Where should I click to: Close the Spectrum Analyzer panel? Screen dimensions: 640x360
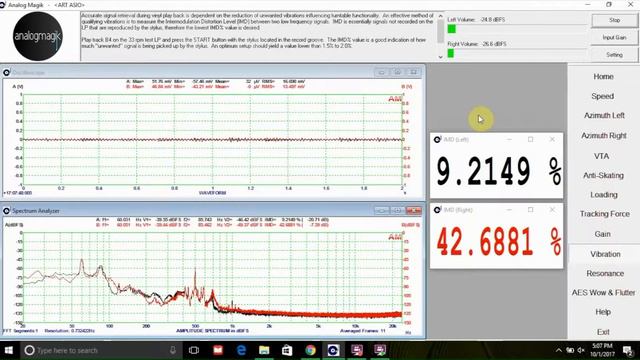[x=413, y=211]
